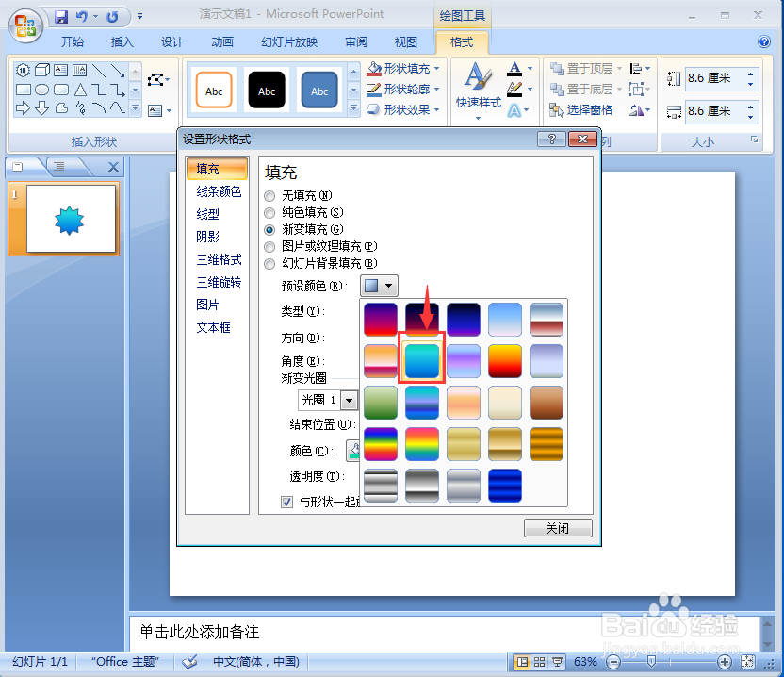Expand the Shape Fill dropdown
The height and width of the screenshot is (677, 784).
click(437, 68)
